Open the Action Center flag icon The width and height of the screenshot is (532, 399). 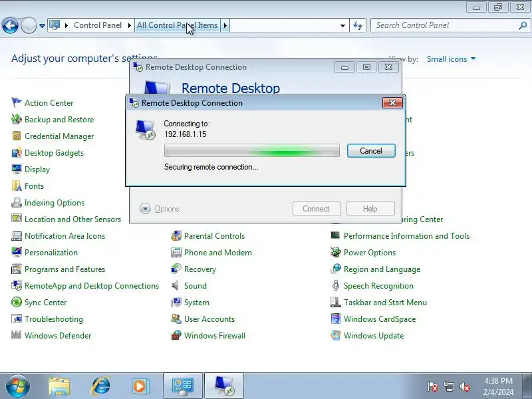(x=16, y=102)
